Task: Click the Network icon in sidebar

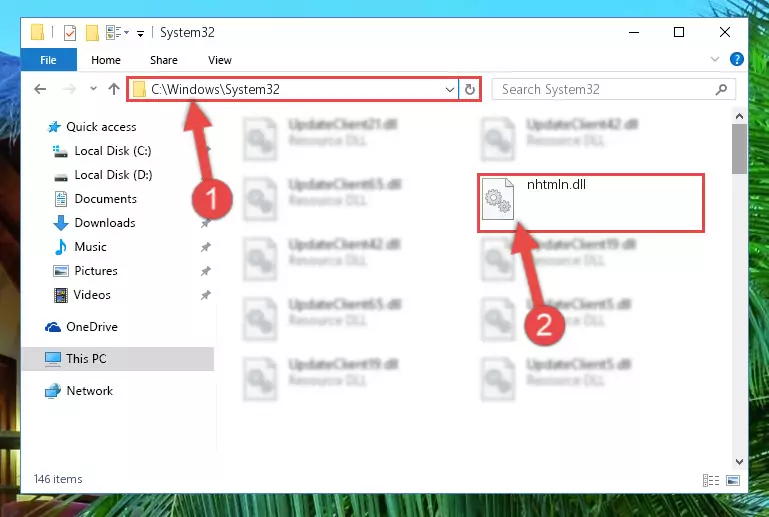Action: 52,391
